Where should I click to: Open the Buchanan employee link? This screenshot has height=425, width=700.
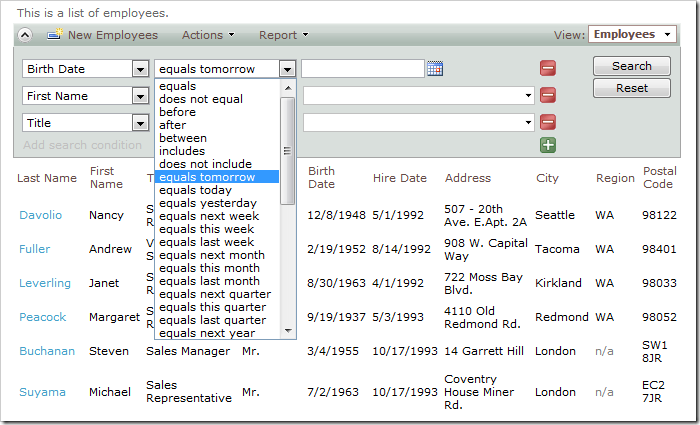tap(47, 351)
